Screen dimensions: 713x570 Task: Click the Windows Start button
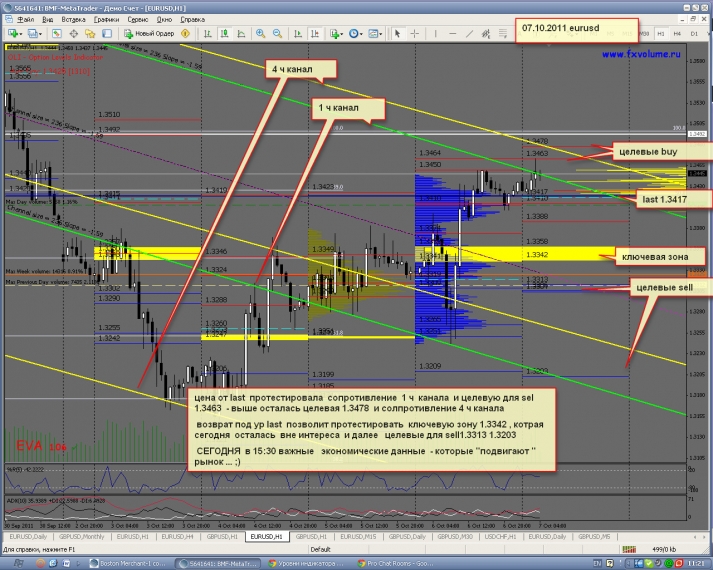(x=18, y=564)
